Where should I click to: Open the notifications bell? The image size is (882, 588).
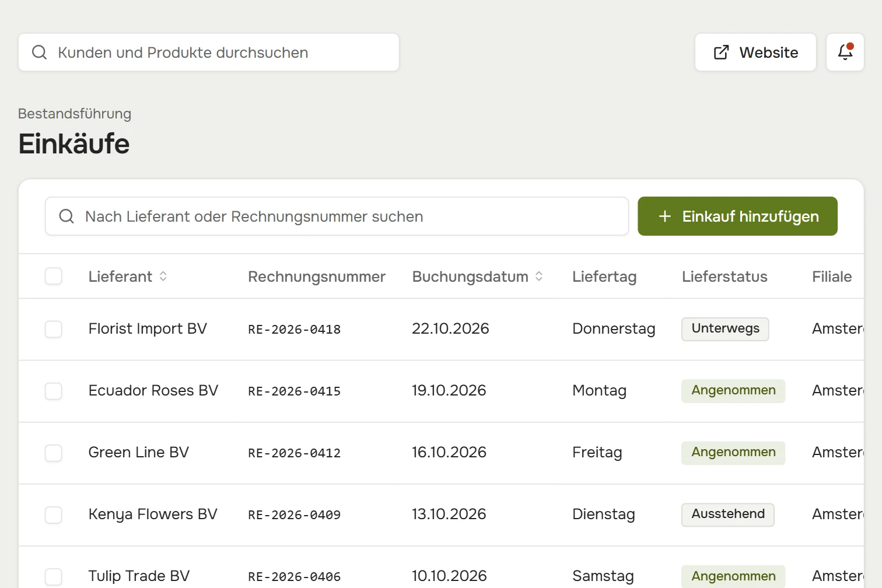tap(845, 52)
